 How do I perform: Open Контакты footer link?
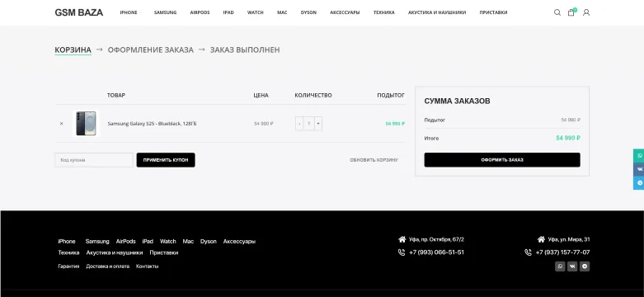tap(147, 266)
